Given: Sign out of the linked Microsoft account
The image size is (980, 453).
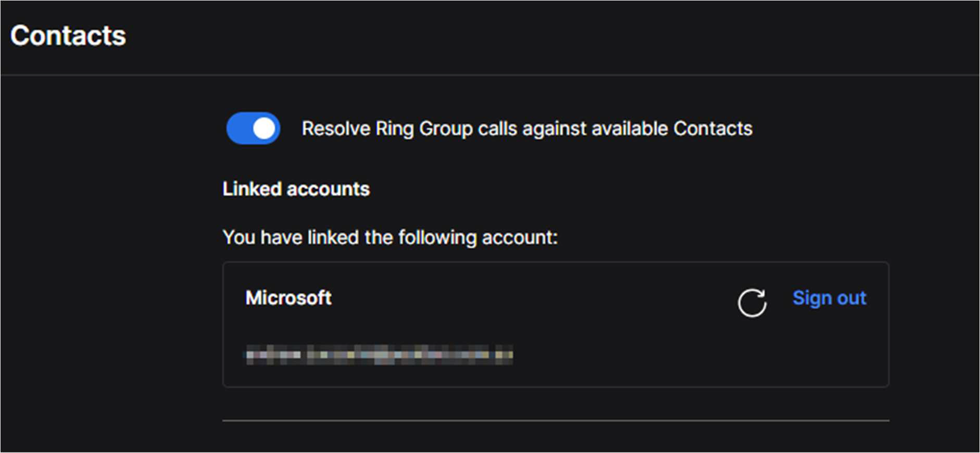Looking at the screenshot, I should tap(829, 298).
